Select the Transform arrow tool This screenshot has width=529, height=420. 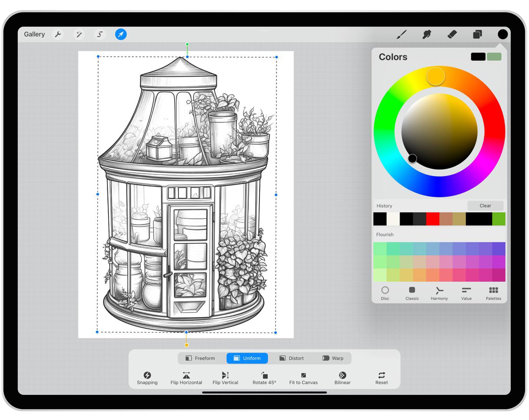click(x=120, y=34)
